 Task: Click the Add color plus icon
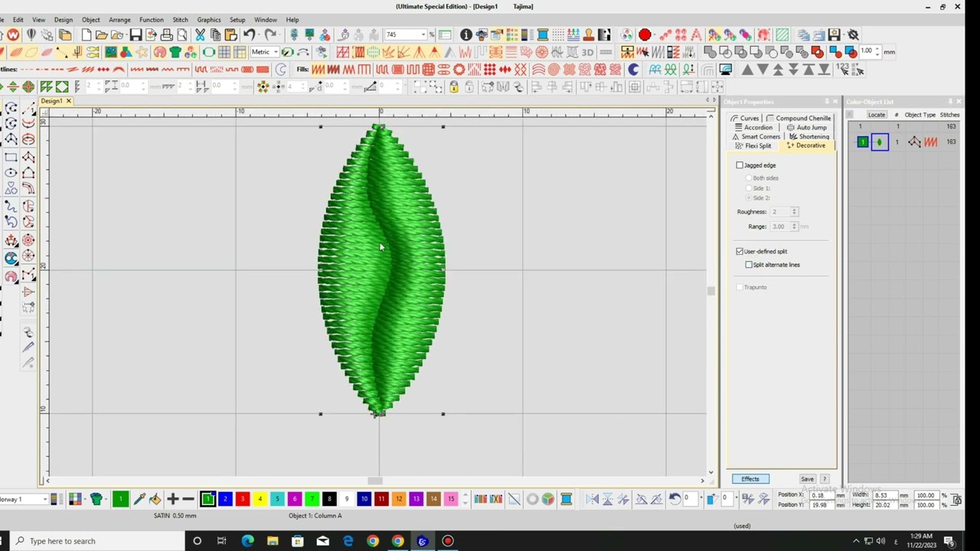172,499
